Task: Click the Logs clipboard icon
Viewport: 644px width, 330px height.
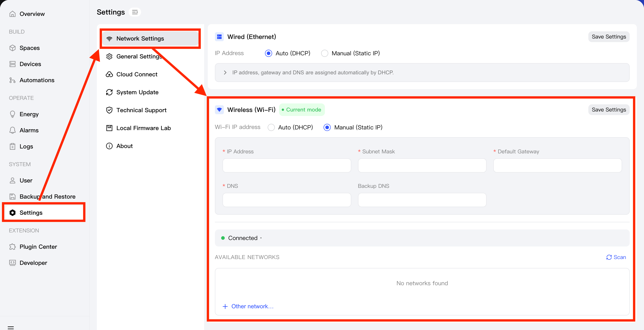Action: 13,146
